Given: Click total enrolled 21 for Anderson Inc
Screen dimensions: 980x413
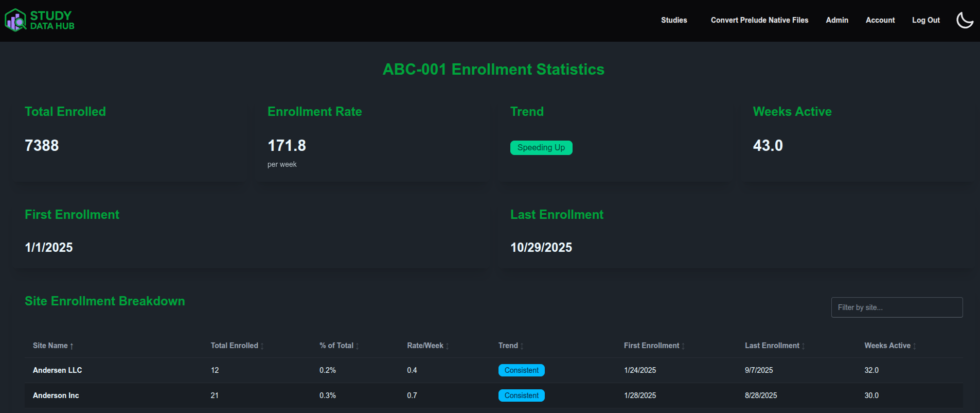Looking at the screenshot, I should [215, 395].
